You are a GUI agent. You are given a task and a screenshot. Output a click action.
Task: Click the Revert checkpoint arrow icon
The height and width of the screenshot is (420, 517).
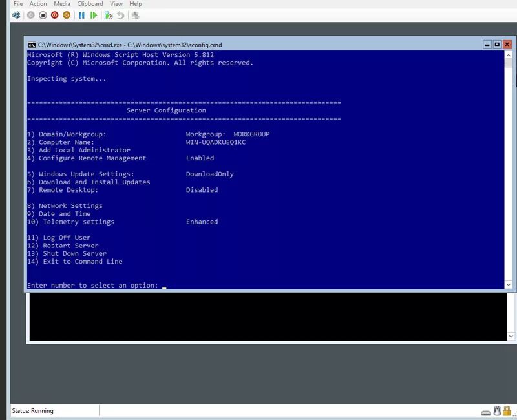pyautogui.click(x=121, y=15)
